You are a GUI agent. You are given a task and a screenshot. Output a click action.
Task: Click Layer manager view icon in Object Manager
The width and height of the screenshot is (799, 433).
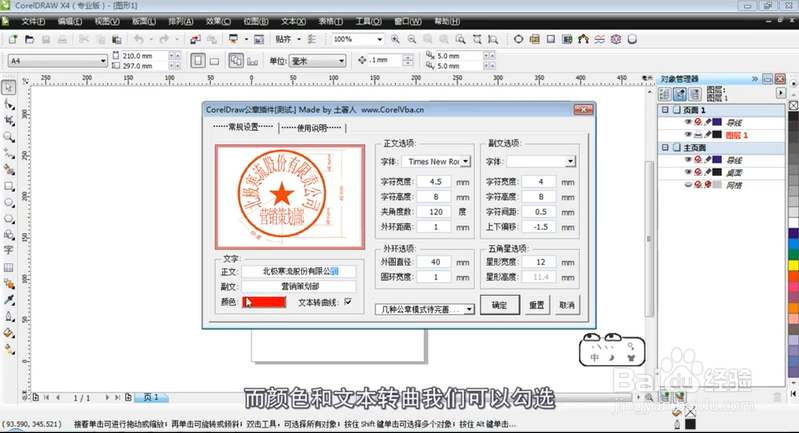coord(695,94)
